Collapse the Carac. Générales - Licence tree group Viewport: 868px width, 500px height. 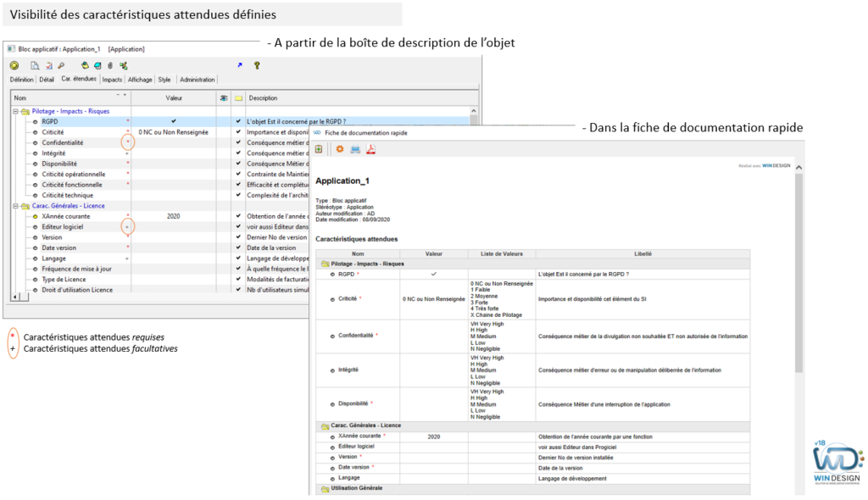click(x=15, y=206)
